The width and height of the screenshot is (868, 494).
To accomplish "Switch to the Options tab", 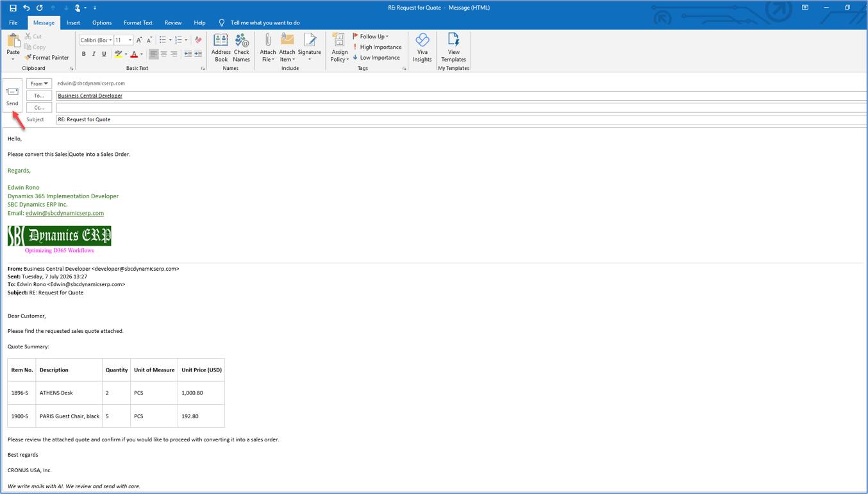I will coord(102,22).
